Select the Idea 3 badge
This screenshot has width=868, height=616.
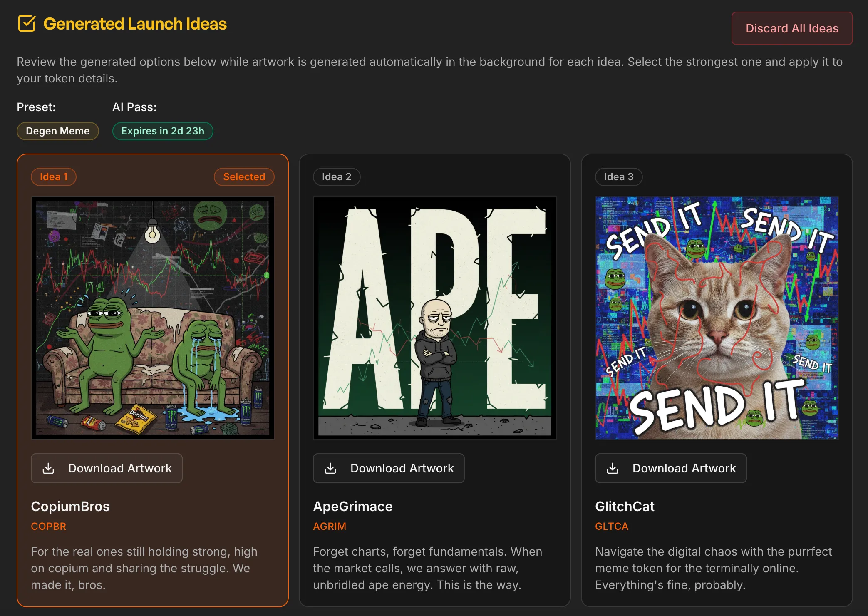coord(618,177)
